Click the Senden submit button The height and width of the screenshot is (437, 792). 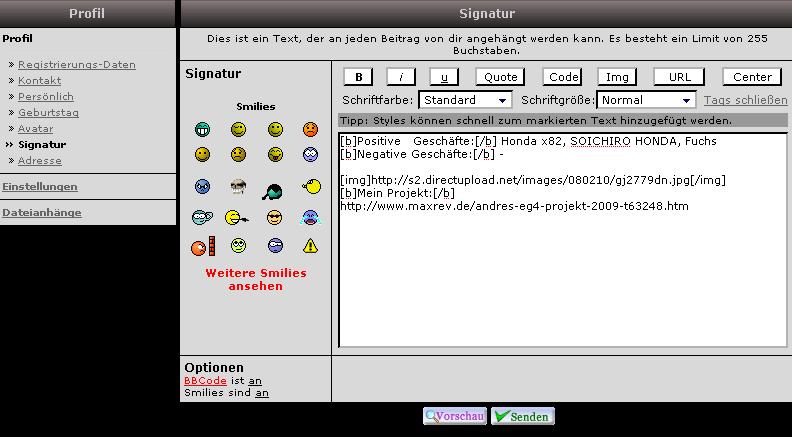click(522, 416)
